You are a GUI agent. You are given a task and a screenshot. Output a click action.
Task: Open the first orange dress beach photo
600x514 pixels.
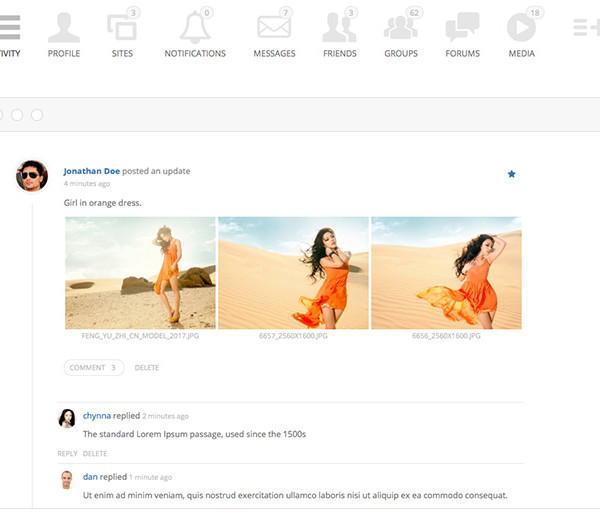(x=140, y=273)
